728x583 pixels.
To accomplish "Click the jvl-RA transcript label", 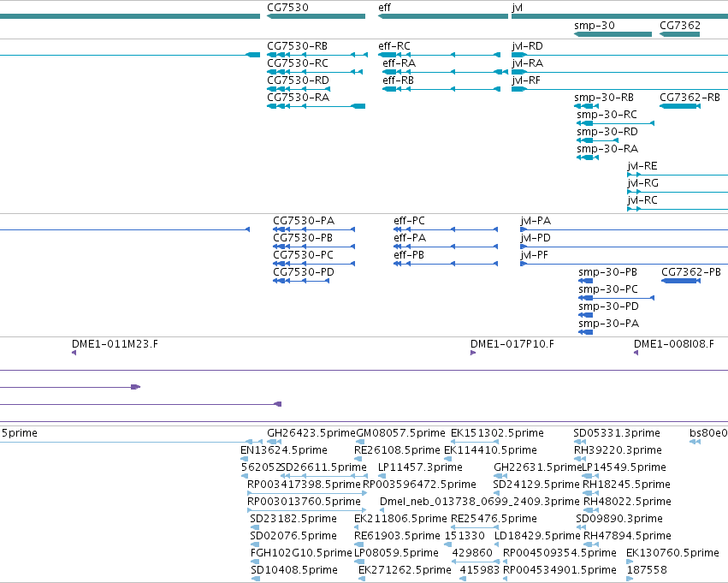I will pyautogui.click(x=528, y=63).
